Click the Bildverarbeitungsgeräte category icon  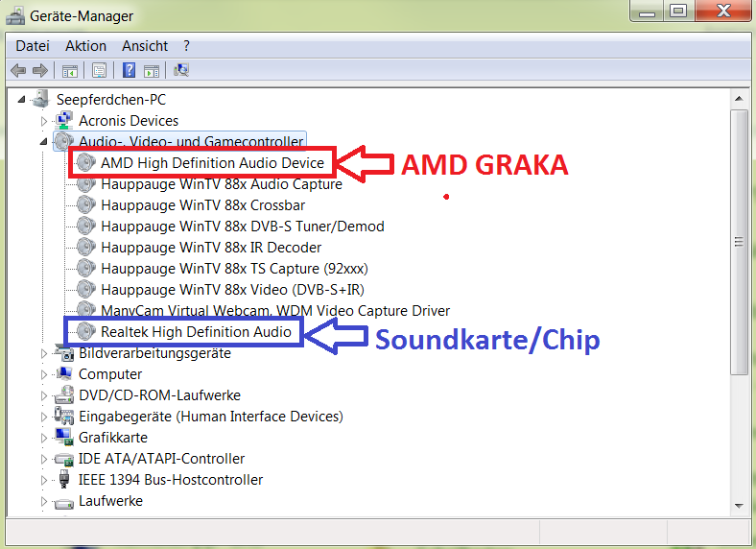[x=63, y=353]
